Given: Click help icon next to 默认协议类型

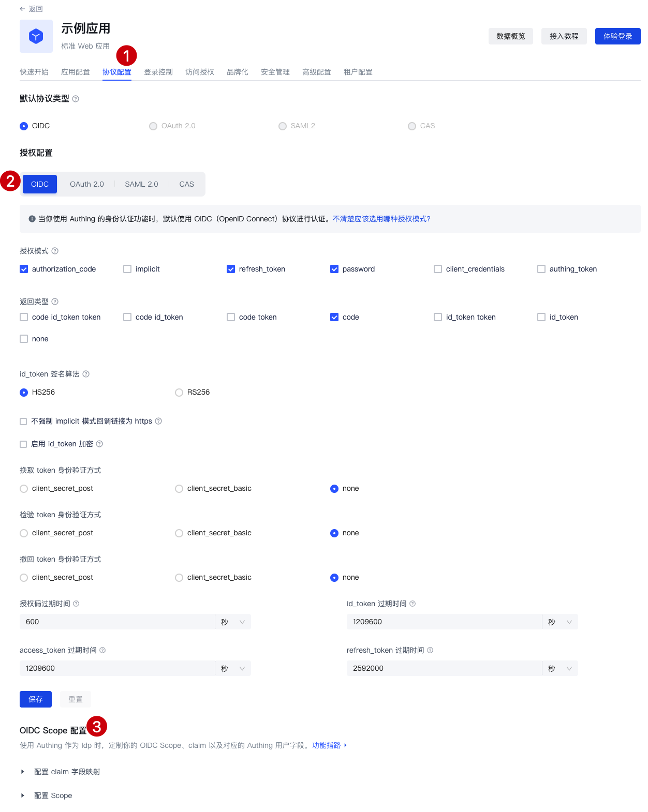Looking at the screenshot, I should (76, 99).
